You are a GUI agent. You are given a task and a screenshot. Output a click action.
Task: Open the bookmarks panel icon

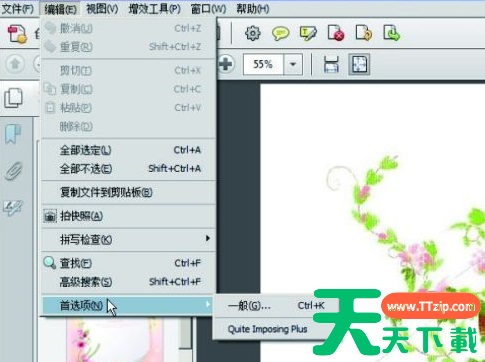pyautogui.click(x=13, y=134)
